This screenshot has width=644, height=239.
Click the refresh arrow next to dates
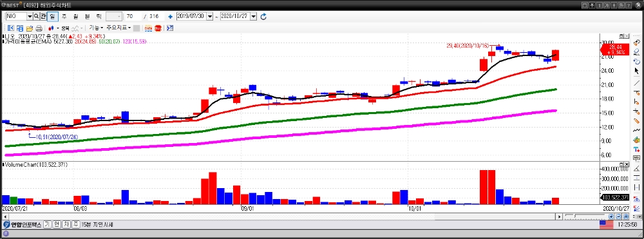263,16
